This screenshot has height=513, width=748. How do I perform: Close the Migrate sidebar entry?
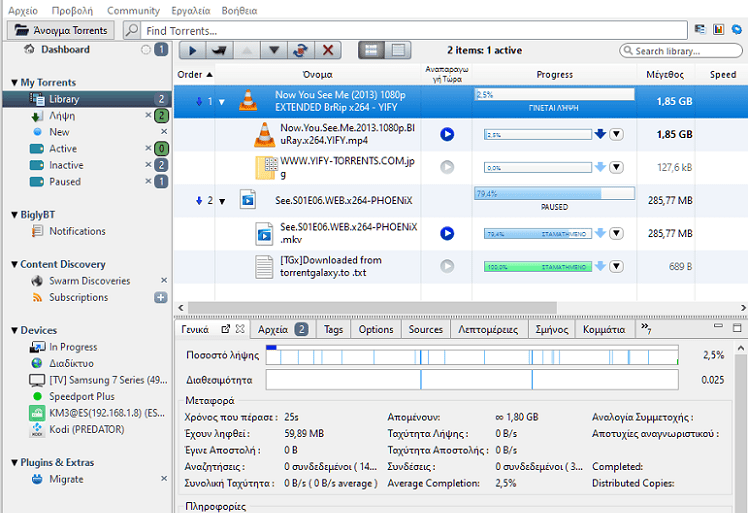(x=164, y=479)
